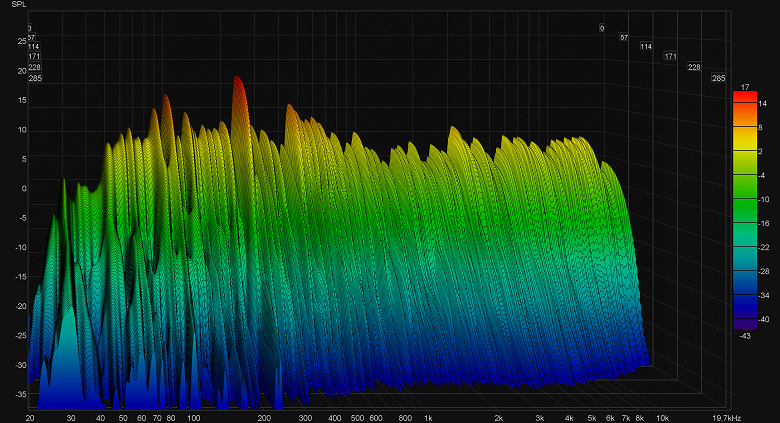Click the -16 value on color legend
780x423 pixels.
(764, 223)
